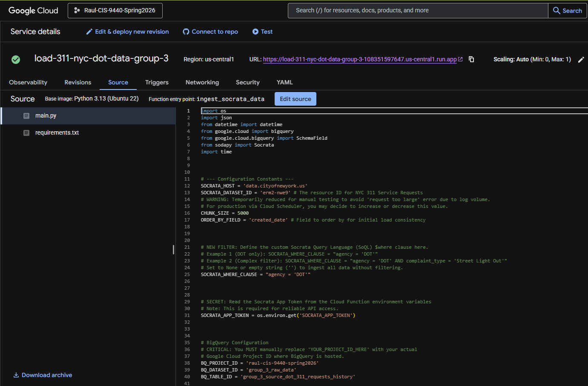Screen dimensions: 588x386
Task: Click the green service status checkmark
Action: click(16, 60)
